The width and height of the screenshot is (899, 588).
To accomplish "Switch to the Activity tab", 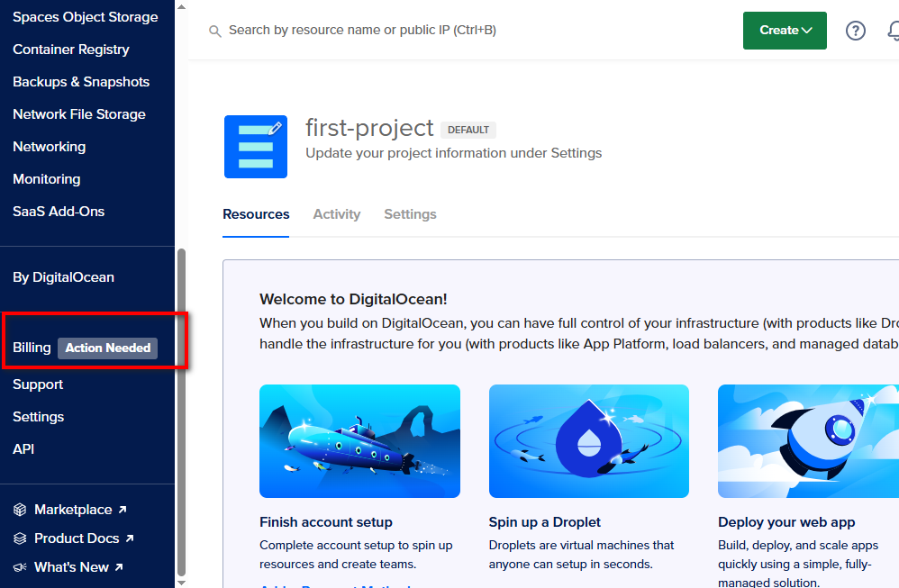I will click(x=336, y=214).
